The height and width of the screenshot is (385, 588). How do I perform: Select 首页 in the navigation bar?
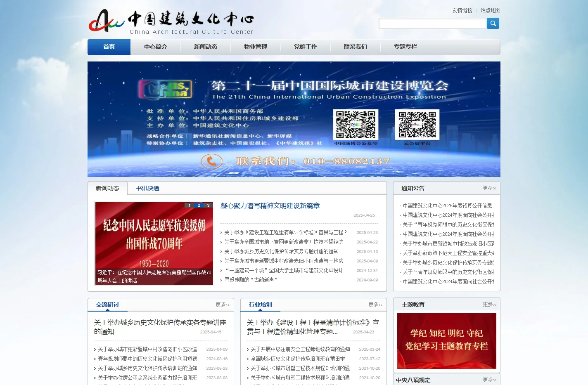coord(109,47)
